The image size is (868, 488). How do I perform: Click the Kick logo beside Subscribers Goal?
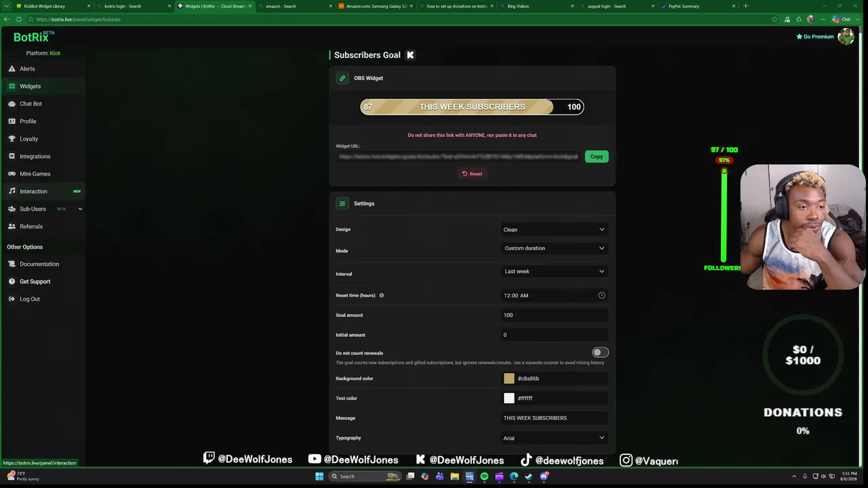tap(410, 55)
